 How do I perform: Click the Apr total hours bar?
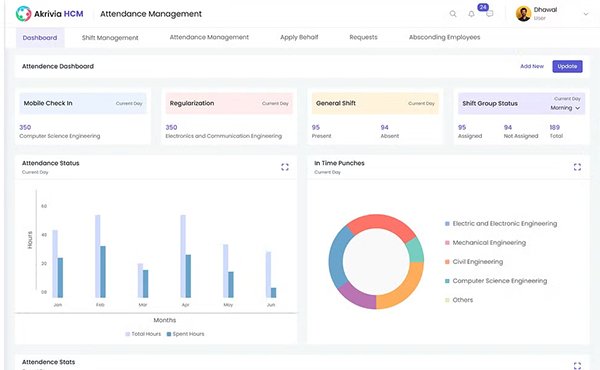(183, 256)
